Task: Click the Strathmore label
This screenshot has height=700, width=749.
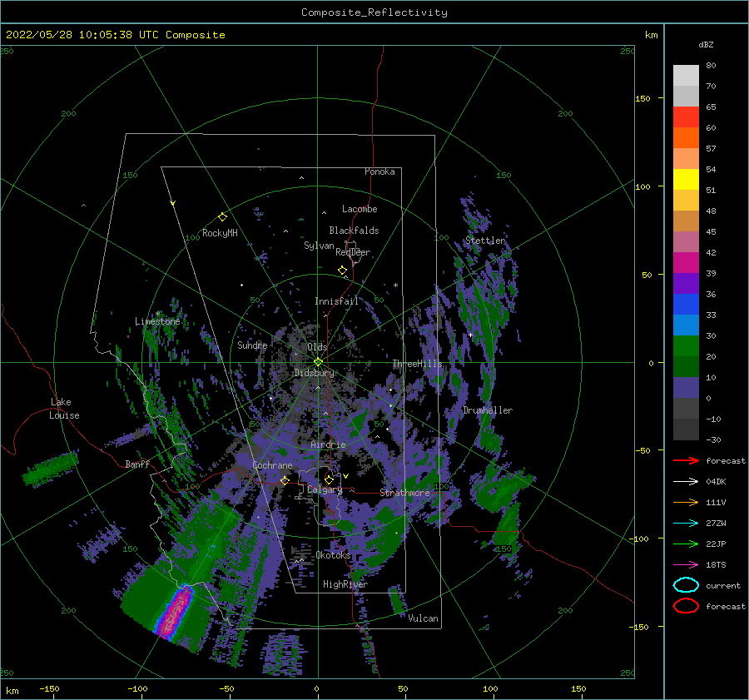Action: 404,493
